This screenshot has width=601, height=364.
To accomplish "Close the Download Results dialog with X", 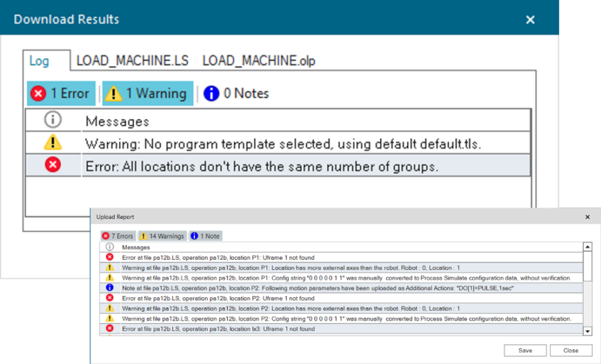I will [x=530, y=19].
